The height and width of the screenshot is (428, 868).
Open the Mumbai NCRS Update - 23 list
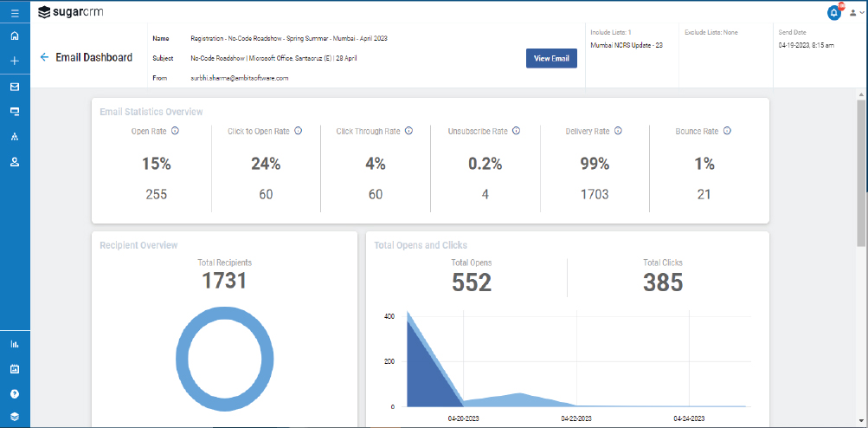coord(626,45)
